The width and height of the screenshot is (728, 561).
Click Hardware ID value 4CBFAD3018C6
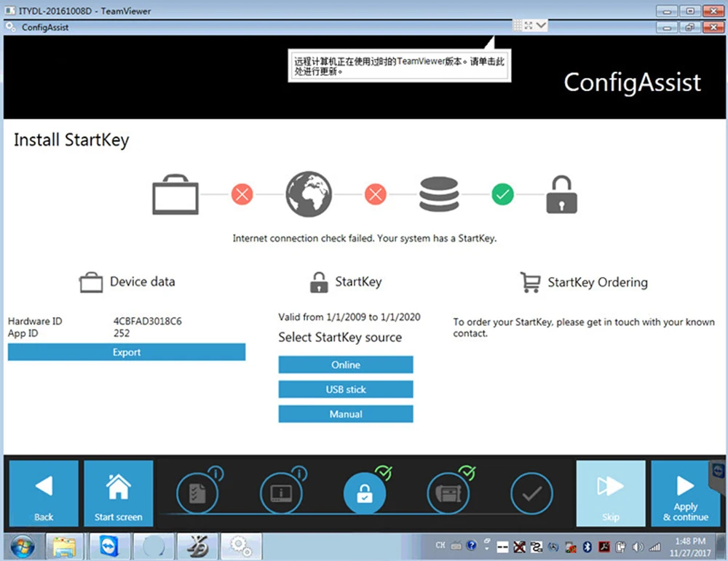148,321
